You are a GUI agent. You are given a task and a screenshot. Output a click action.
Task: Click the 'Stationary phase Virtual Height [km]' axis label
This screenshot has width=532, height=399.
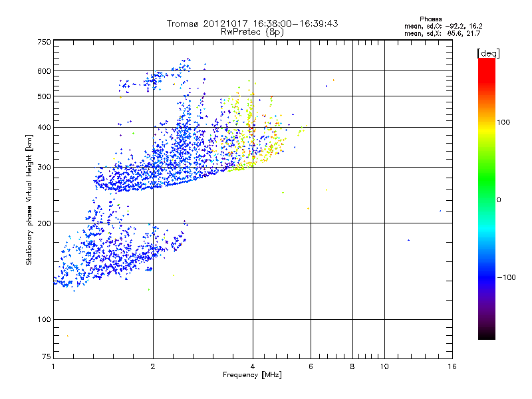click(x=29, y=199)
